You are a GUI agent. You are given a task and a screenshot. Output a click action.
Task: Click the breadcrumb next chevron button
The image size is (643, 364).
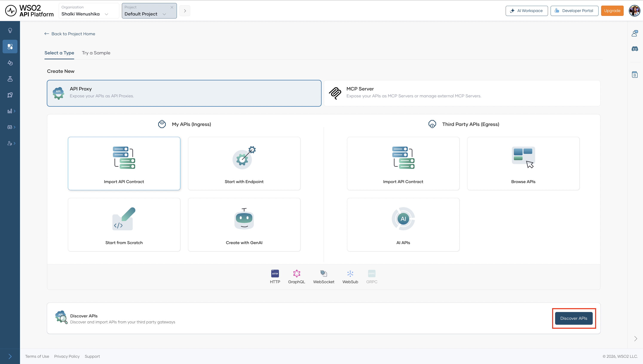pos(185,11)
